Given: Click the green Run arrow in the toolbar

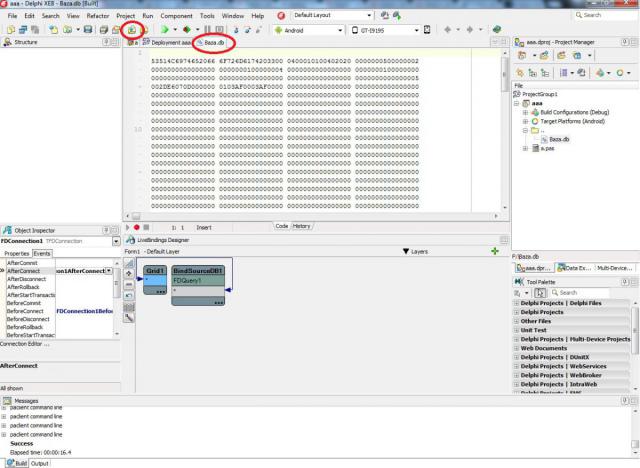Looking at the screenshot, I should 165,30.
